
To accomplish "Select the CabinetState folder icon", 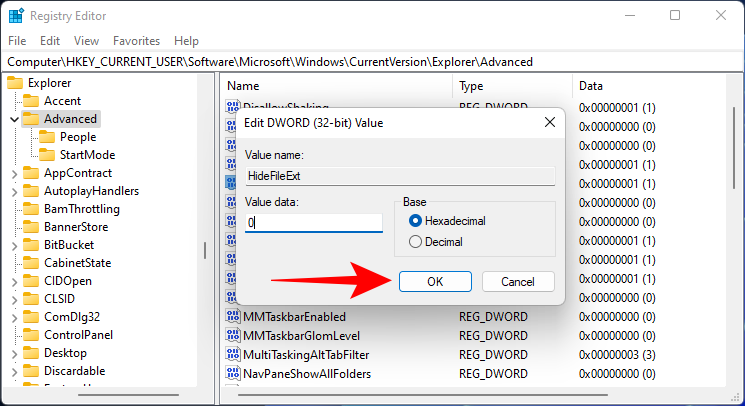I will [31, 264].
